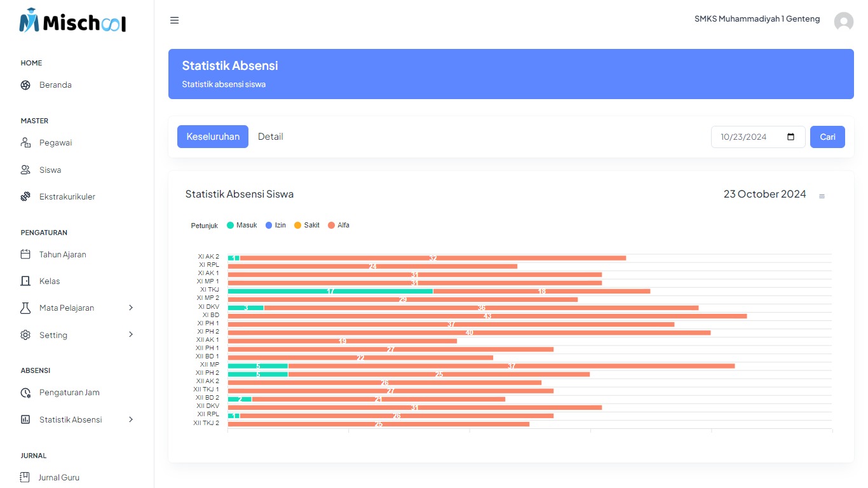Expand the Statistik Absensi submenu
This screenshot has width=868, height=488.
tap(131, 419)
